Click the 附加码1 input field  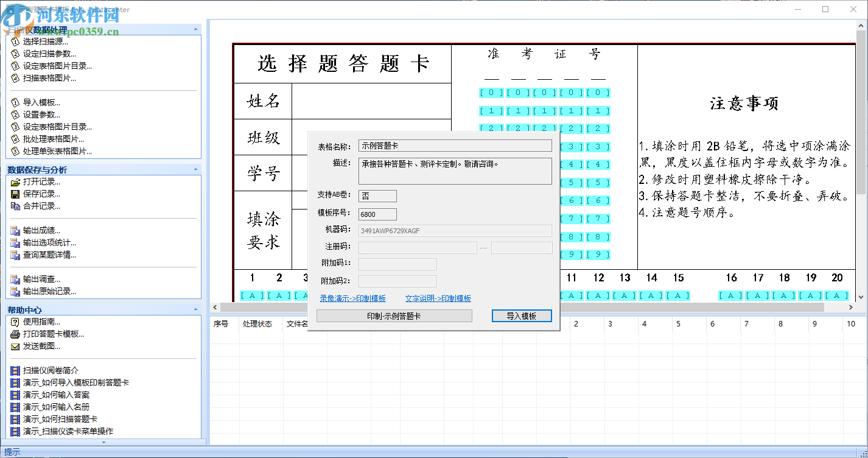pyautogui.click(x=397, y=264)
